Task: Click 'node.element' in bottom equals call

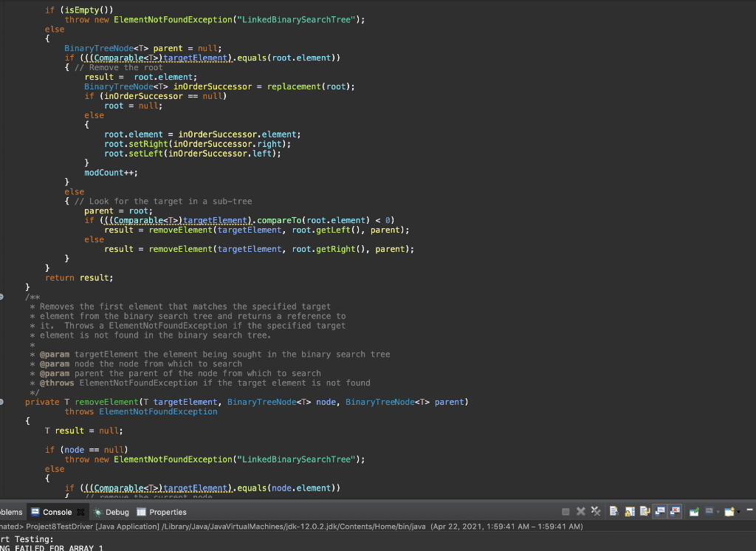Action: click(301, 488)
